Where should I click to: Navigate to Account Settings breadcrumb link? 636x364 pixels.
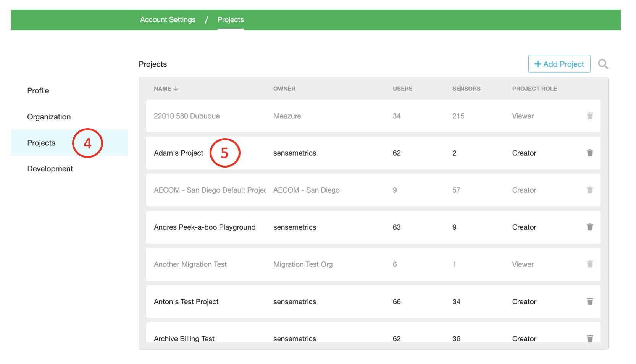[168, 20]
